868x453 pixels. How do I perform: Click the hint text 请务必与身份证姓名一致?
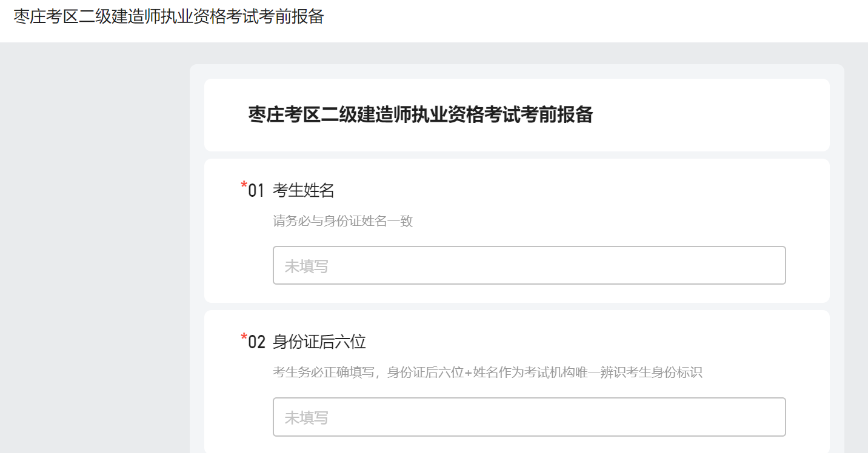343,221
